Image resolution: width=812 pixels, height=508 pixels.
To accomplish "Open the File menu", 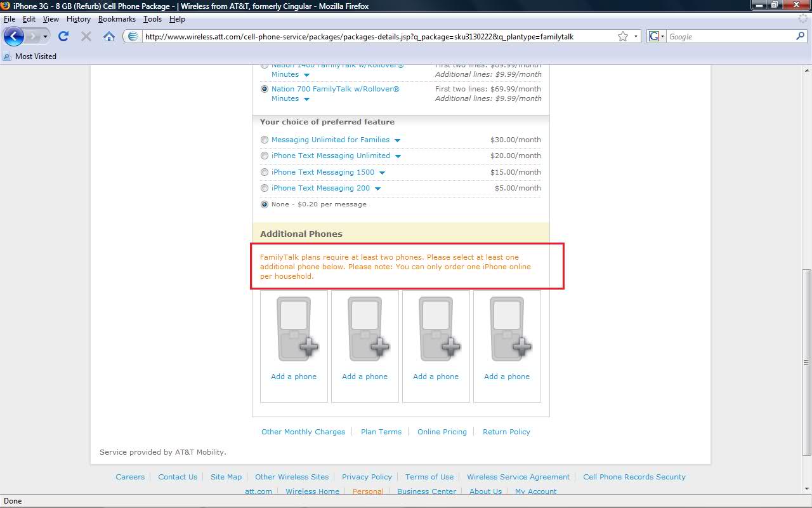I will coord(10,19).
